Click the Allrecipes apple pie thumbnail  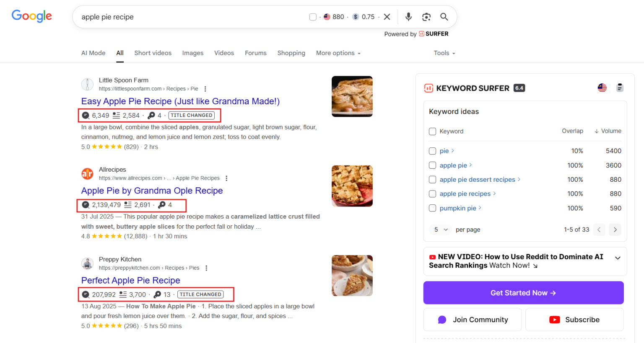(352, 186)
